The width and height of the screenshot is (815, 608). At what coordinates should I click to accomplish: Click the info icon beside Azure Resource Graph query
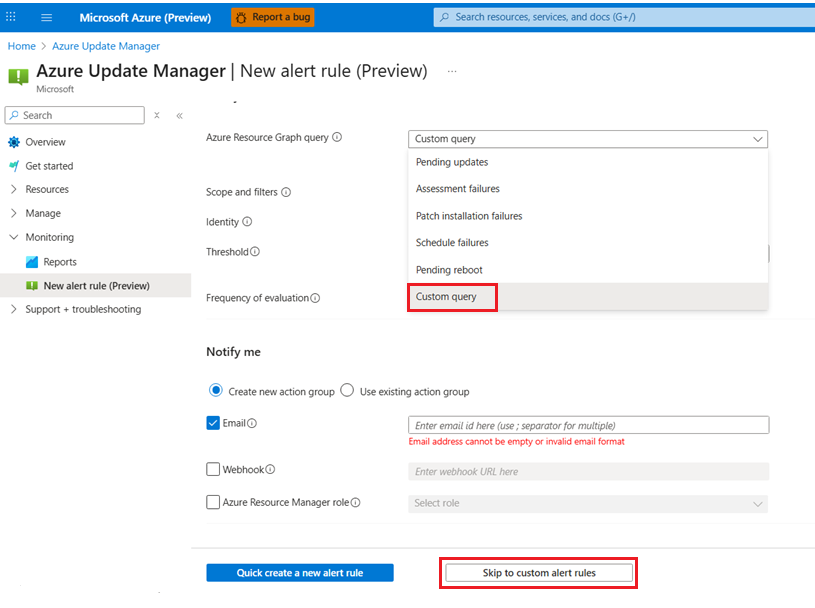pyautogui.click(x=337, y=138)
